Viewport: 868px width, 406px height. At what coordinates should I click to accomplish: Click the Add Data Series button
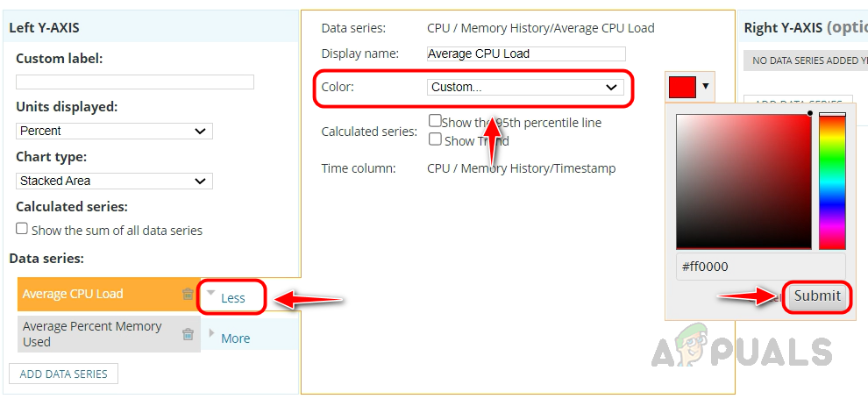pyautogui.click(x=63, y=374)
